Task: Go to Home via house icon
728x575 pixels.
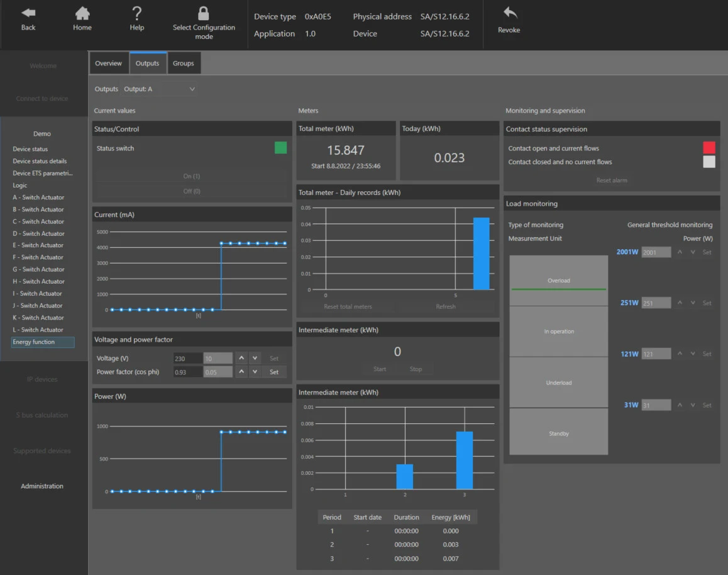Action: tap(82, 13)
